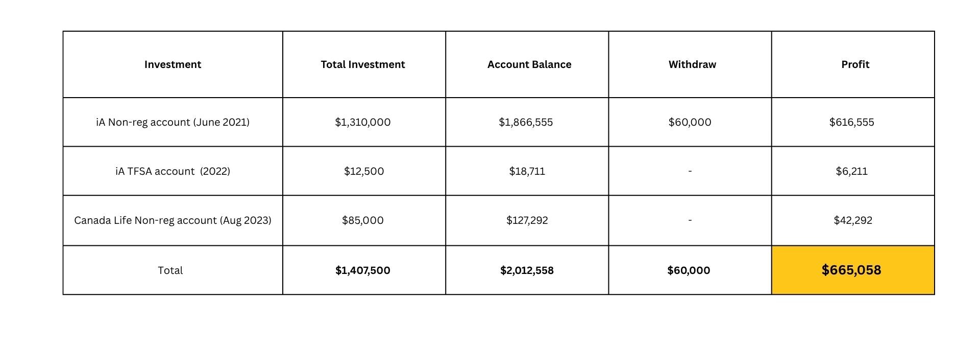The height and width of the screenshot is (345, 980).
Task: Select the Canada Life Non-reg account label
Action: point(173,220)
